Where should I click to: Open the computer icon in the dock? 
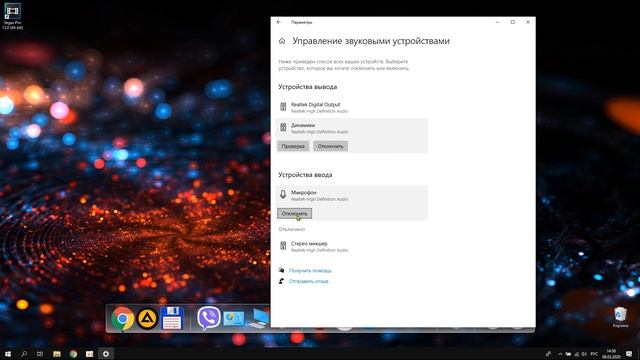click(x=260, y=318)
